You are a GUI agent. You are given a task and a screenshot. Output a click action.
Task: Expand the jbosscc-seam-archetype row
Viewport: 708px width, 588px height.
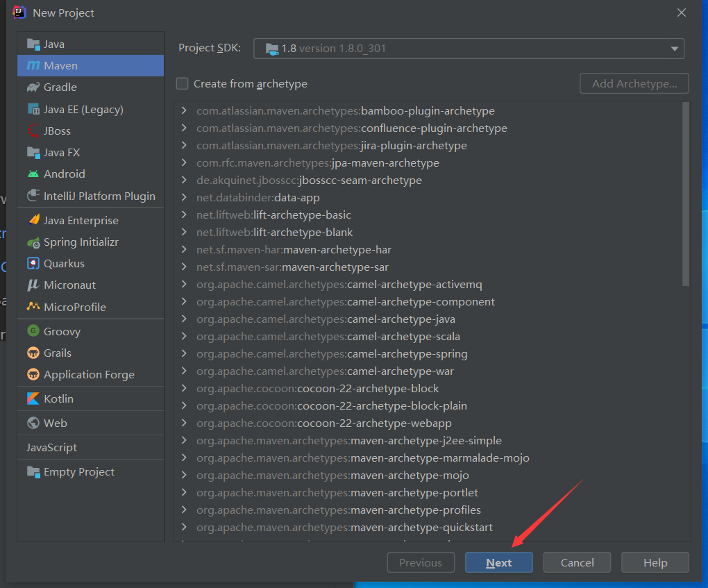(x=184, y=180)
